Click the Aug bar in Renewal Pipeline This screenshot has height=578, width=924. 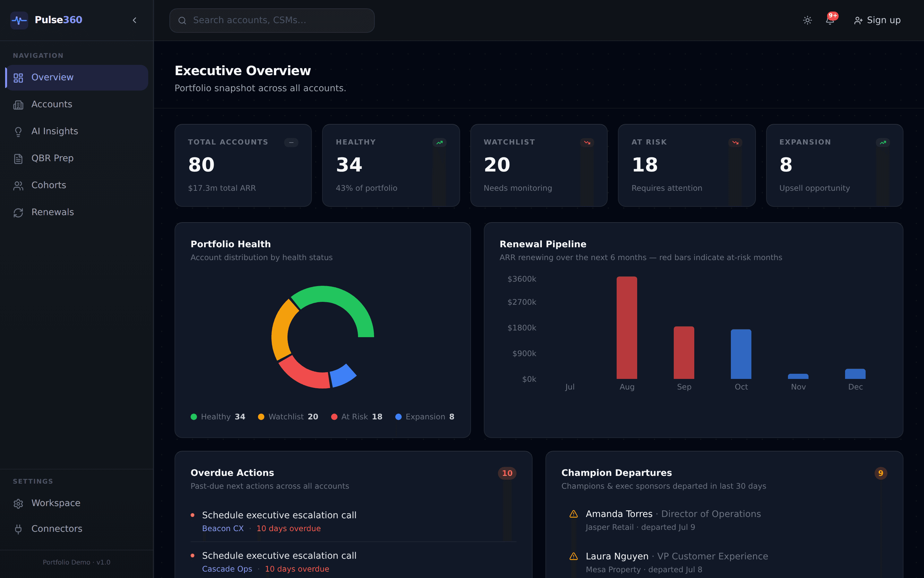tap(627, 328)
